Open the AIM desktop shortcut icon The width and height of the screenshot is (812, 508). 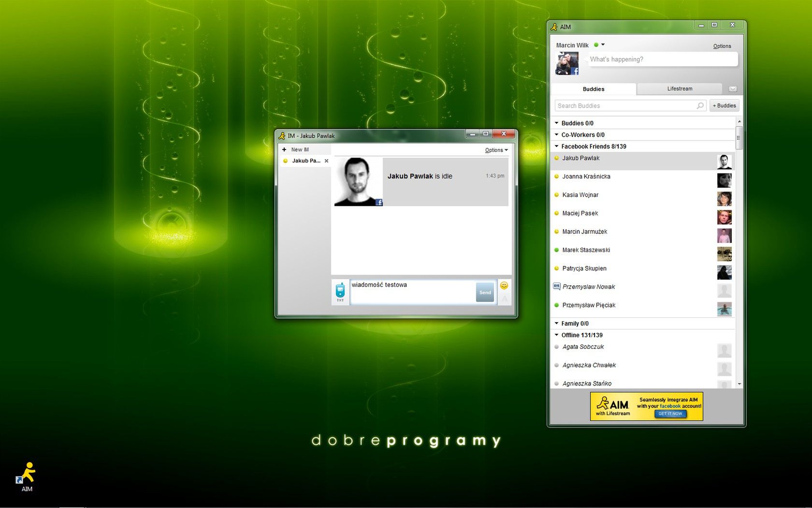pyautogui.click(x=27, y=477)
